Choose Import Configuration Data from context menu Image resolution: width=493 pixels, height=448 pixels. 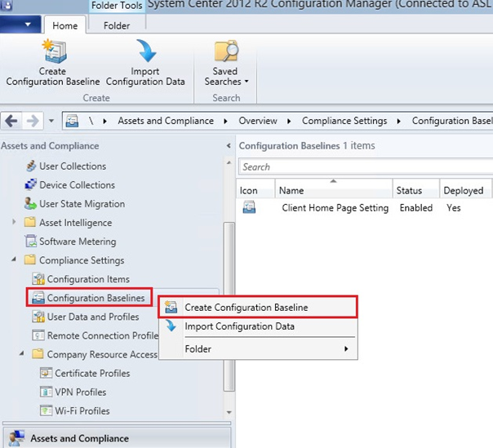click(239, 326)
